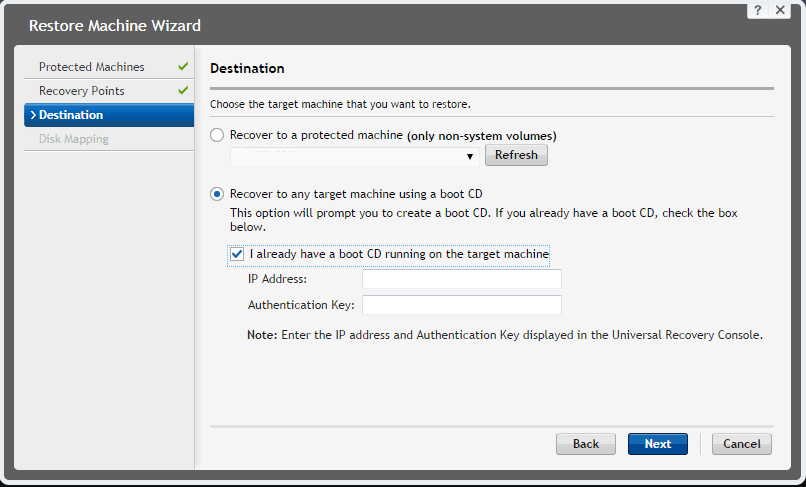The image size is (806, 487).
Task: Click the protected machine dropdown arrow
Action: click(x=469, y=157)
